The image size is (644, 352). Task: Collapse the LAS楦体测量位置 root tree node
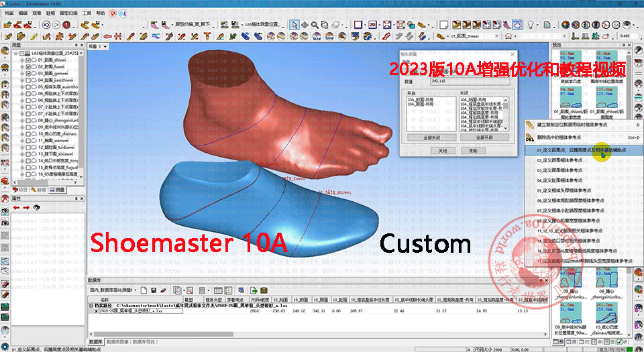[x=16, y=53]
